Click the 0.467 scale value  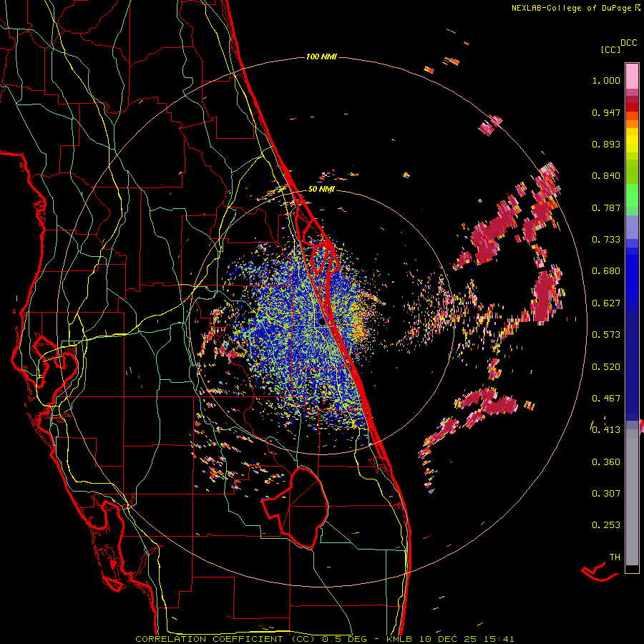(606, 399)
